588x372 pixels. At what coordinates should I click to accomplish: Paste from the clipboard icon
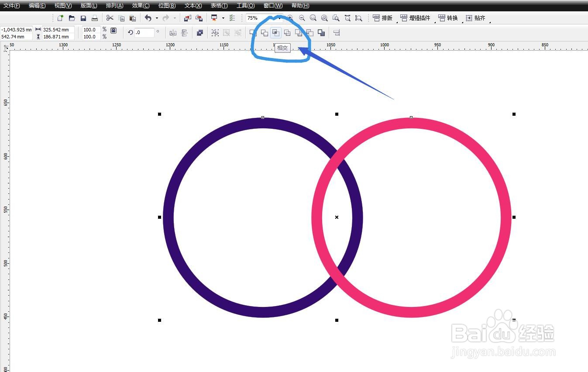coord(133,18)
